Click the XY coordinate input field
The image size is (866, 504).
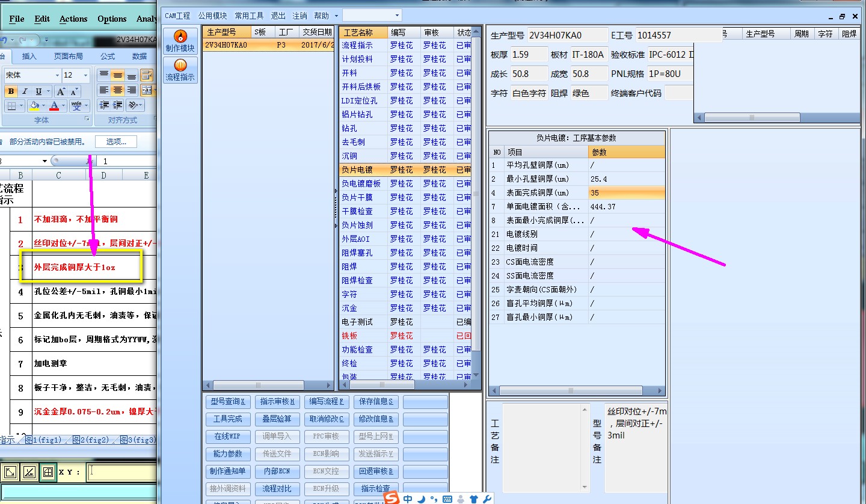123,473
